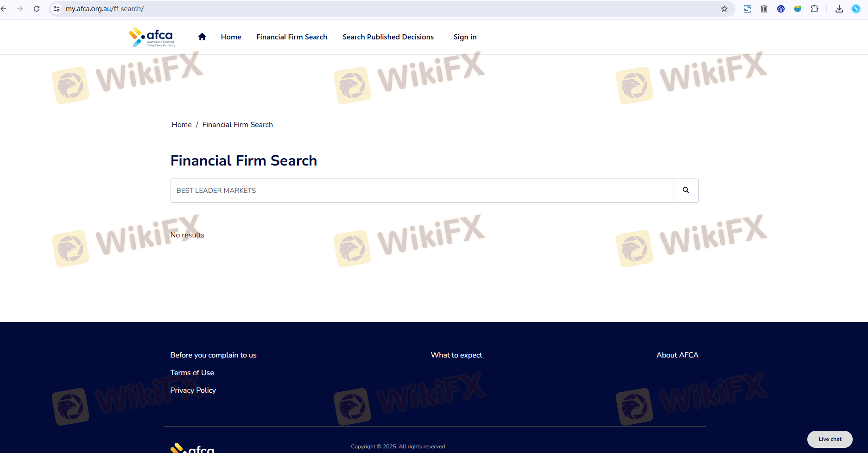868x453 pixels.
Task: Click the AFCA logo in header
Action: [152, 37]
